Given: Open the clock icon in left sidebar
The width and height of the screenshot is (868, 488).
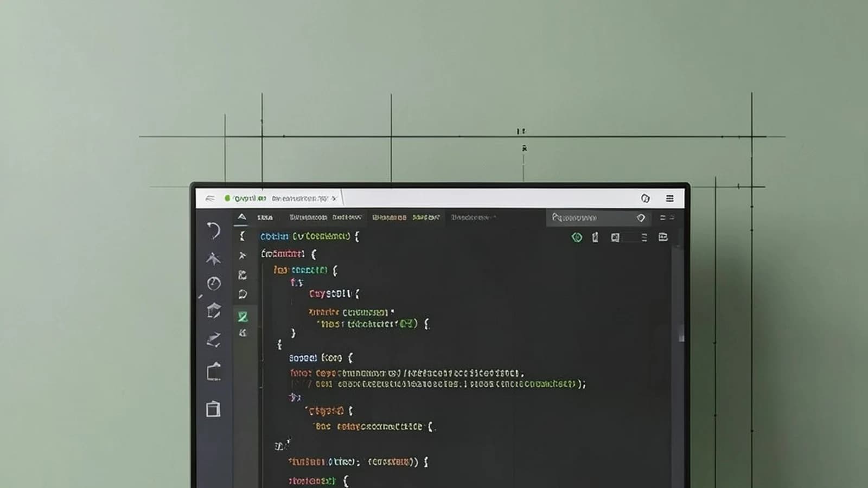Looking at the screenshot, I should pos(214,283).
